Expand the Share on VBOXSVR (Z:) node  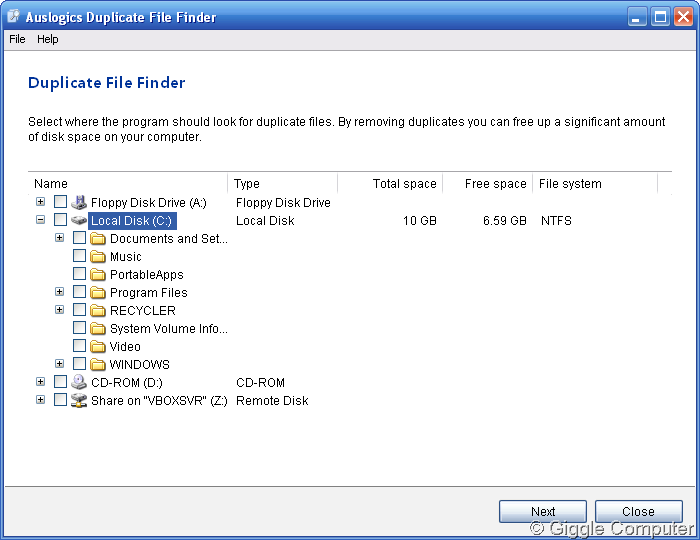point(41,399)
